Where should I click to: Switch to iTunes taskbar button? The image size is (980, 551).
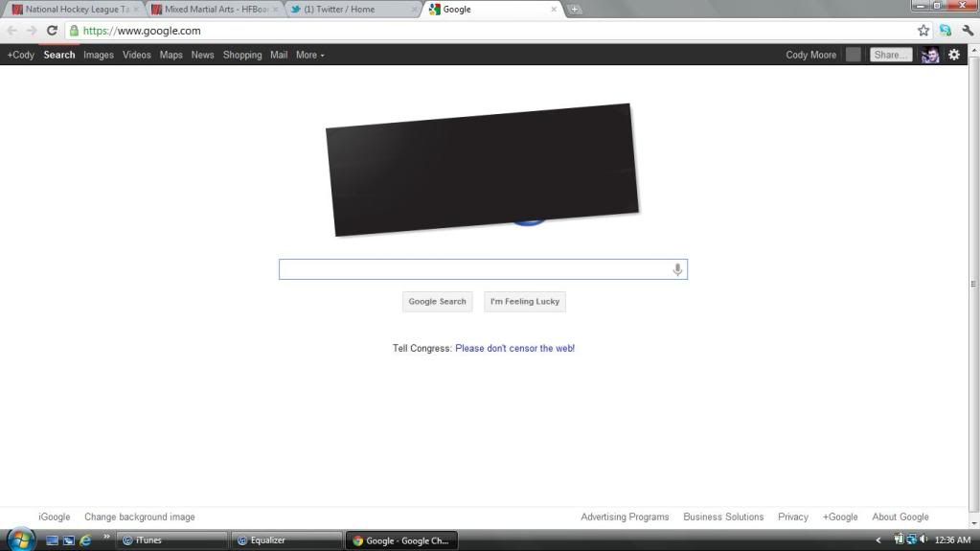(171, 540)
